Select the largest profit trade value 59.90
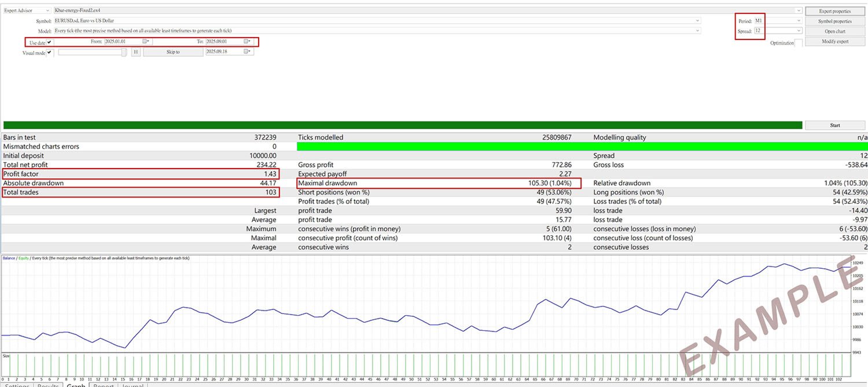Screen dimensions: 868x387 click(x=564, y=211)
